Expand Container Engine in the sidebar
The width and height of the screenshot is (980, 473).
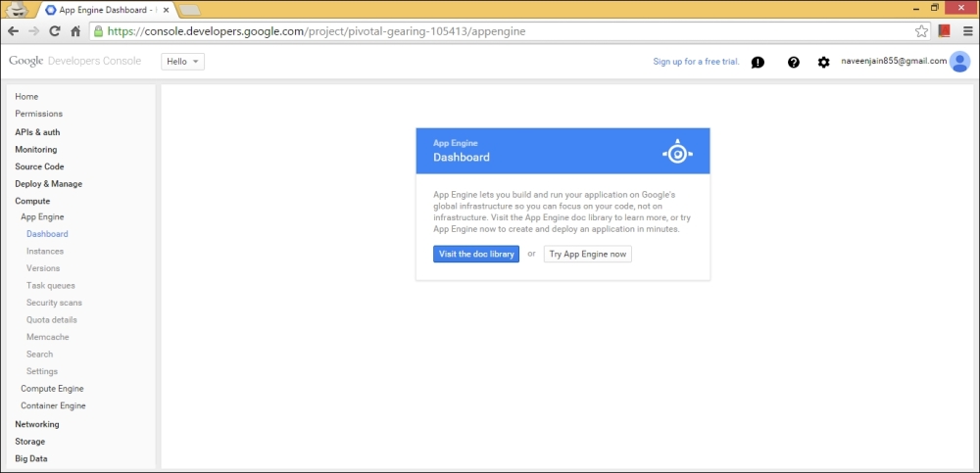(53, 405)
